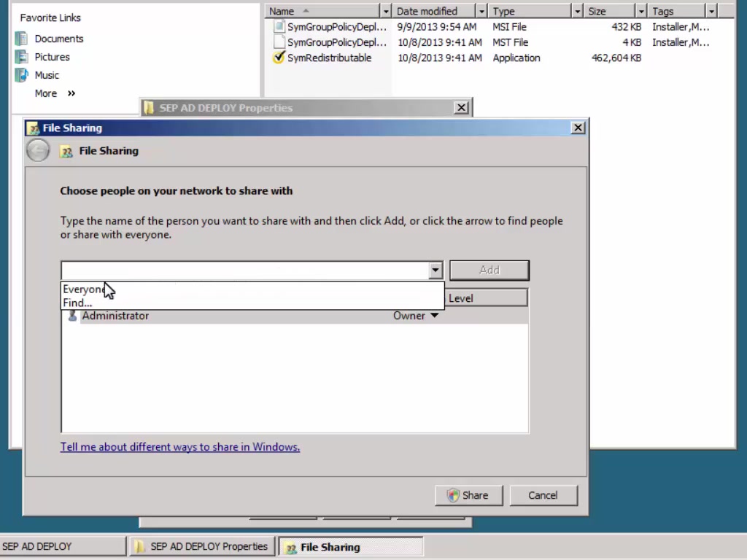Click the Administrator user icon in the list

coord(72,316)
